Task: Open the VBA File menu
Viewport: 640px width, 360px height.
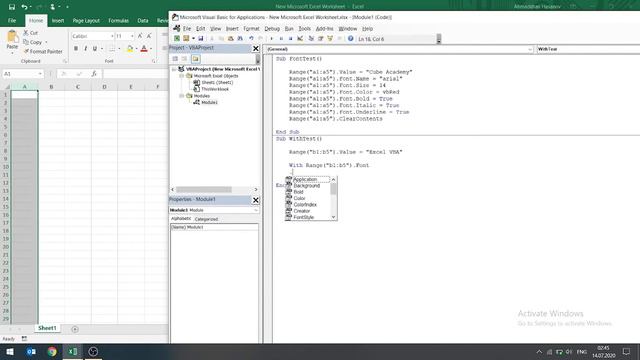Action: pos(187,29)
